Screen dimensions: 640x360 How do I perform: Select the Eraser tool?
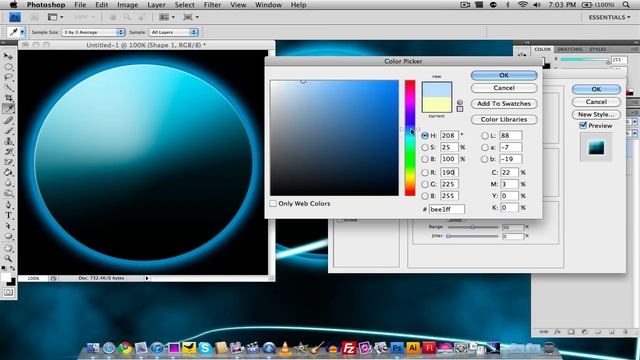[x=8, y=162]
